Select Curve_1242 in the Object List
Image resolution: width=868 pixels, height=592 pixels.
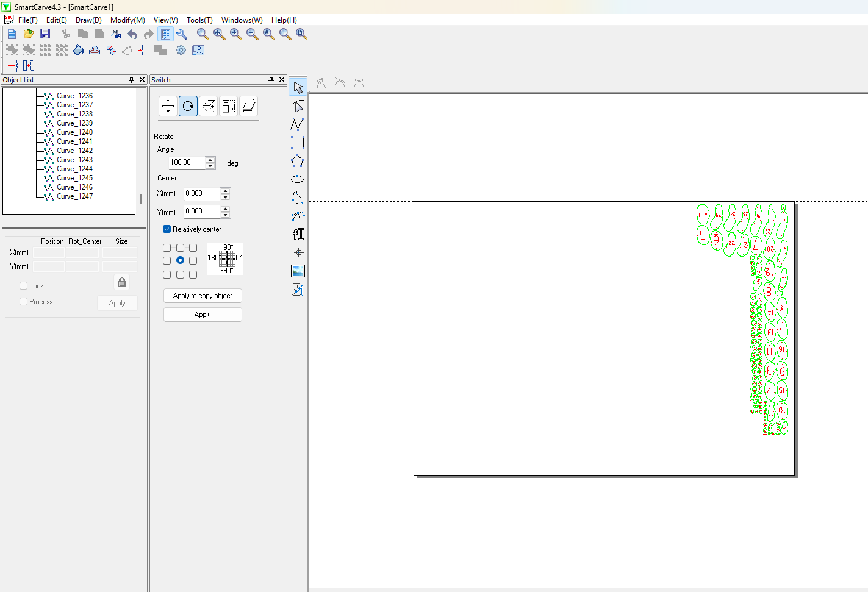75,151
